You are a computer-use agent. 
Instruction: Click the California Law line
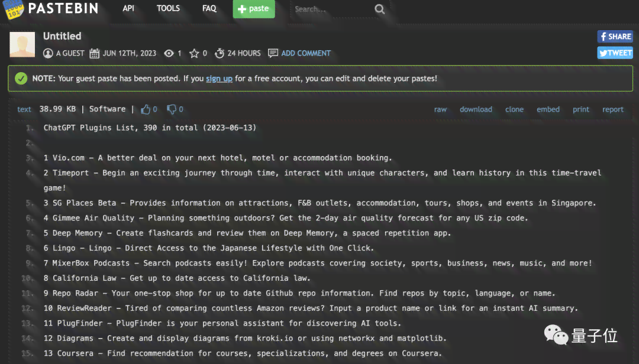tap(177, 278)
